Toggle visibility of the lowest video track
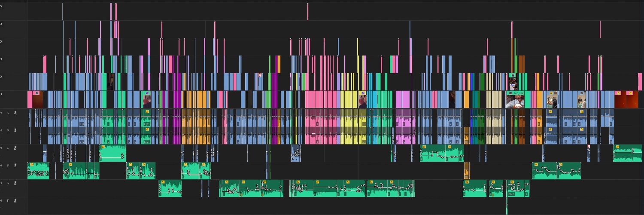The image size is (644, 215). tap(1, 94)
